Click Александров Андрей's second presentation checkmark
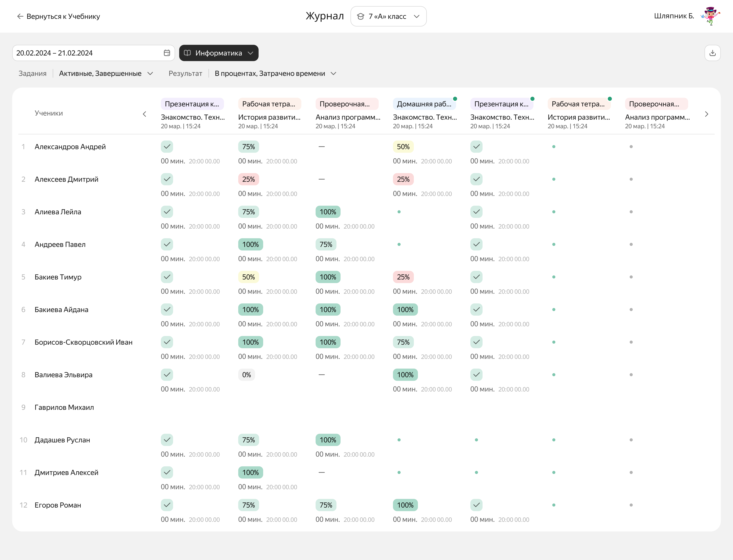This screenshot has width=733, height=560. click(476, 147)
